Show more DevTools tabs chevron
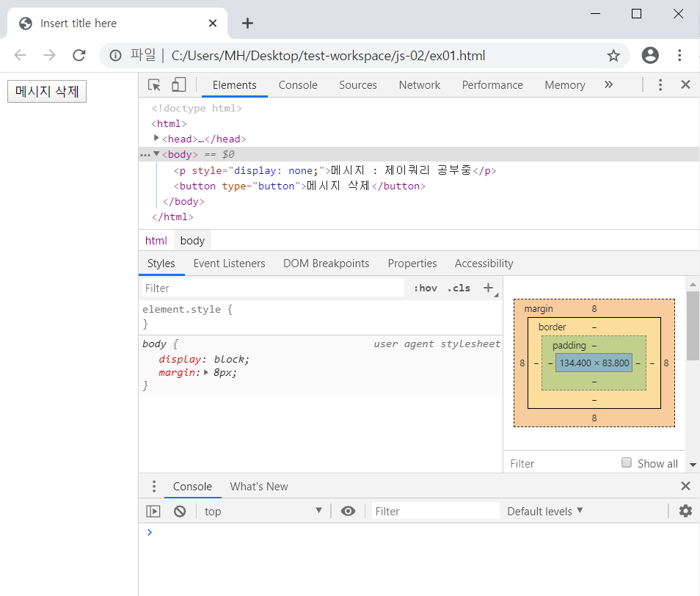Screen dimensions: 700x596 coord(608,85)
